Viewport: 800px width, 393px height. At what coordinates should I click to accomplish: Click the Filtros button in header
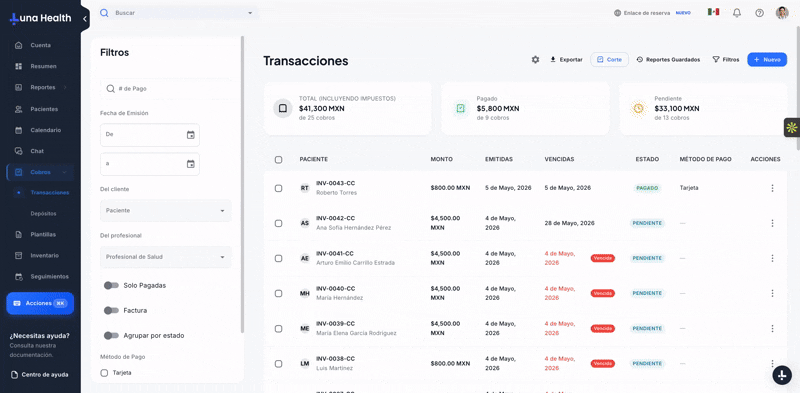(726, 60)
